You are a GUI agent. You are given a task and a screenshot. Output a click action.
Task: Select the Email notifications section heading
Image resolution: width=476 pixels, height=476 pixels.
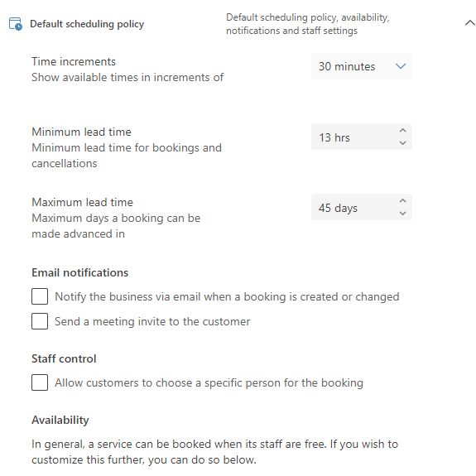pyautogui.click(x=80, y=272)
